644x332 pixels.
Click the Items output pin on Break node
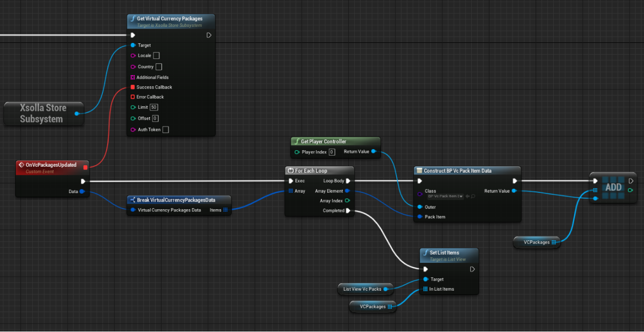(x=225, y=210)
